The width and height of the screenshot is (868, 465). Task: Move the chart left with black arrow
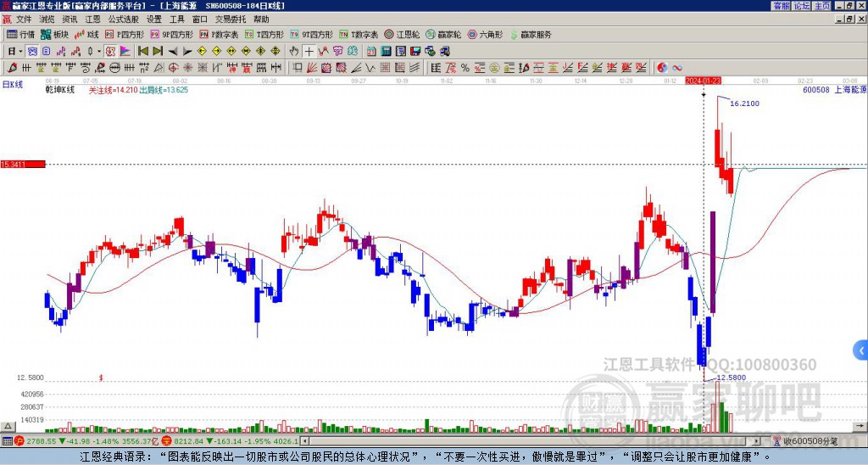[x=173, y=52]
